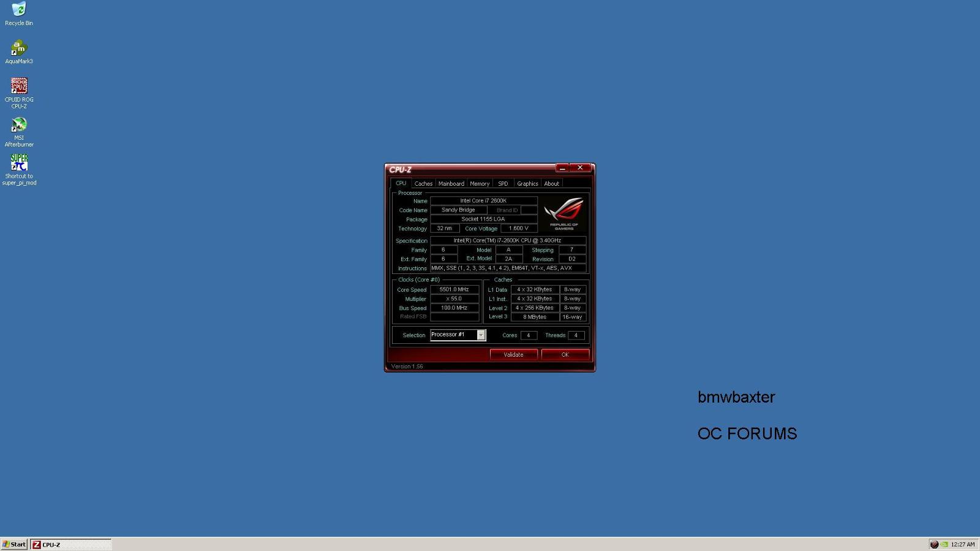Click the red tray icon near the clock
Screen dimensions: 980x551
(934, 544)
